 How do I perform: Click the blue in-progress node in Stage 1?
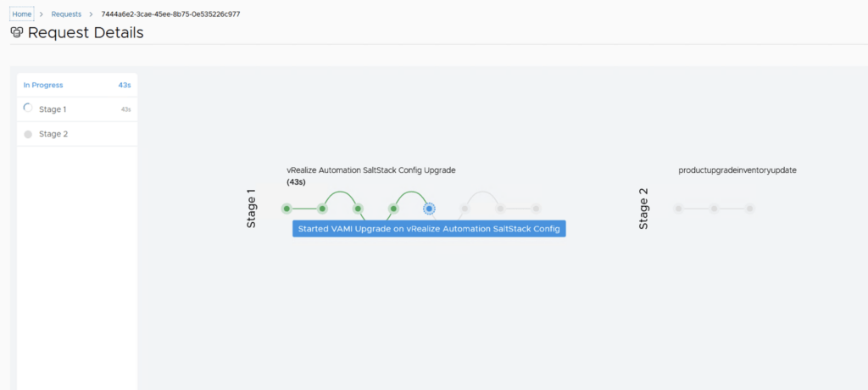coord(429,209)
